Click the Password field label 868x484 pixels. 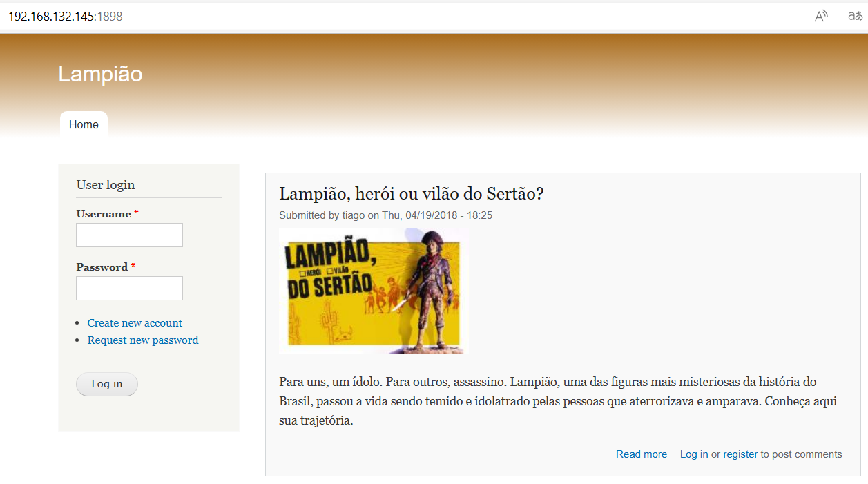click(102, 267)
